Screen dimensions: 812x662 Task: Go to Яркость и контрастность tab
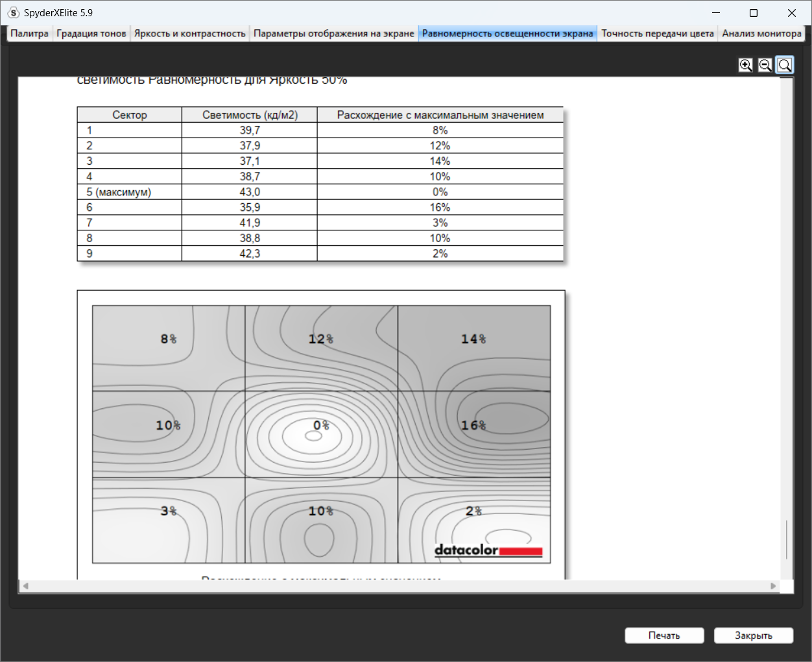point(190,34)
